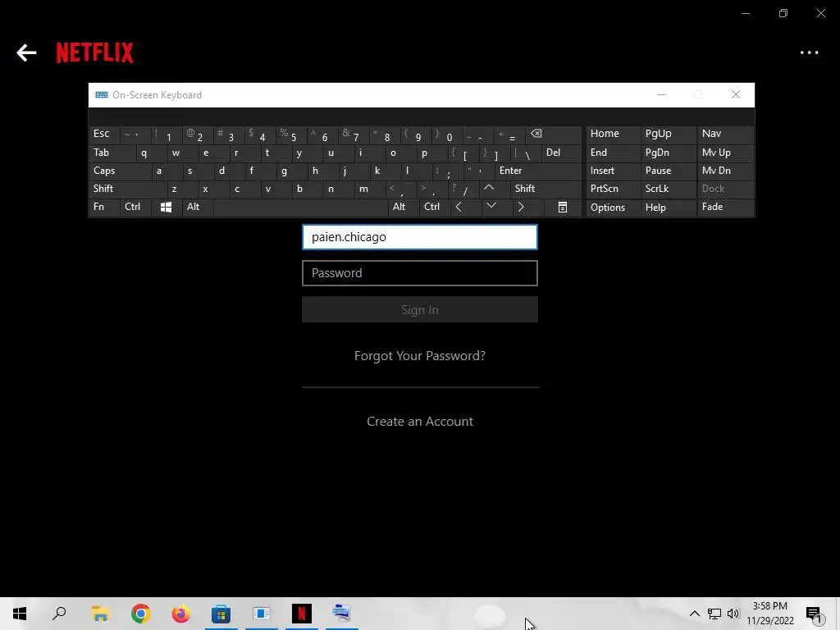
Task: Toggle right Ctrl key on keyboard
Action: point(435,208)
